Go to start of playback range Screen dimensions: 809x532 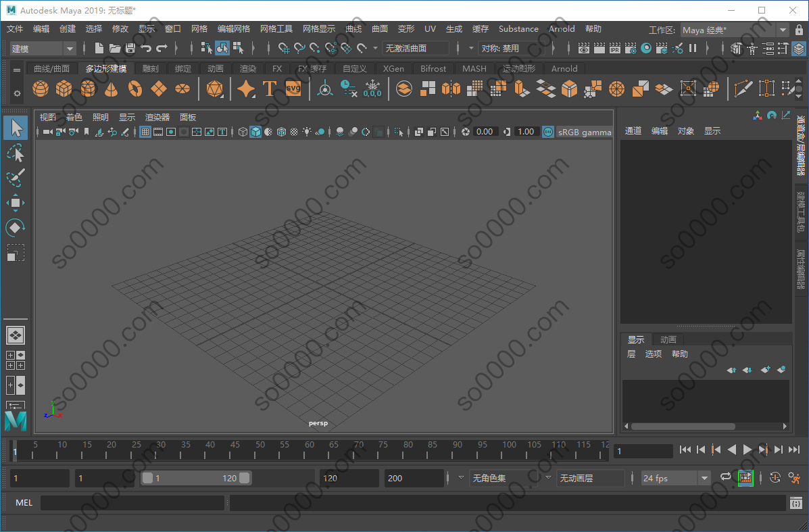[x=685, y=450]
